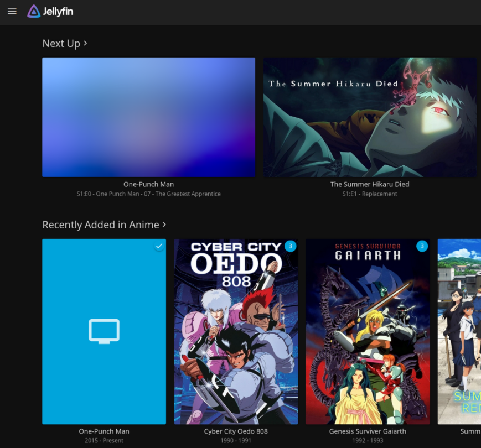The image size is (481, 448).
Task: Click the unplayed count badge on Genesis Surviver Gaiarth
Action: (422, 246)
